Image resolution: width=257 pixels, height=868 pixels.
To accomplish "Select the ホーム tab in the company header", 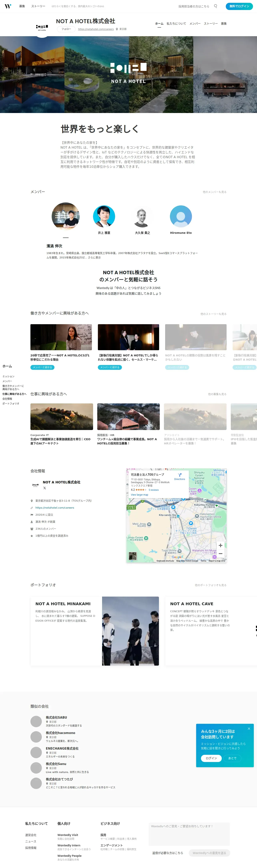I will tap(159, 24).
